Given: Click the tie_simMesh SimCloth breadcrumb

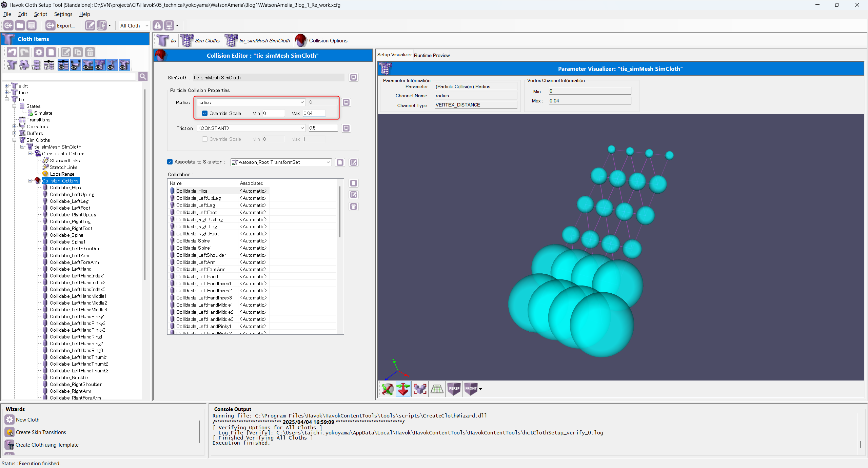Looking at the screenshot, I should tap(258, 41).
